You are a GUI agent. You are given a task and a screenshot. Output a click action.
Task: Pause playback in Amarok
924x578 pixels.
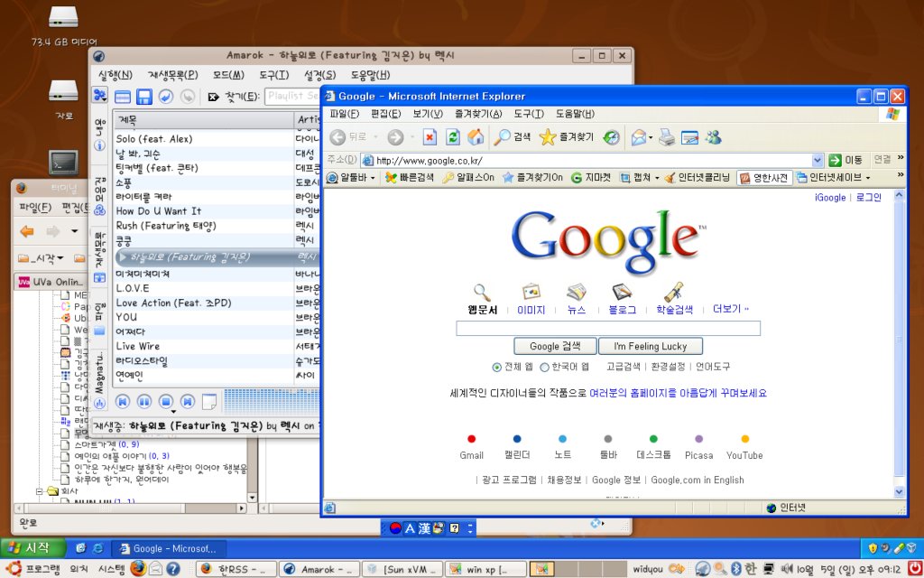pos(144,402)
